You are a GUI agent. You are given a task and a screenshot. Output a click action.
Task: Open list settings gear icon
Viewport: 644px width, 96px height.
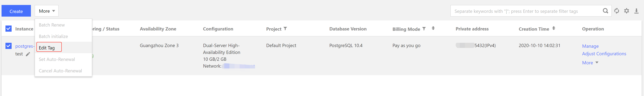click(x=626, y=11)
